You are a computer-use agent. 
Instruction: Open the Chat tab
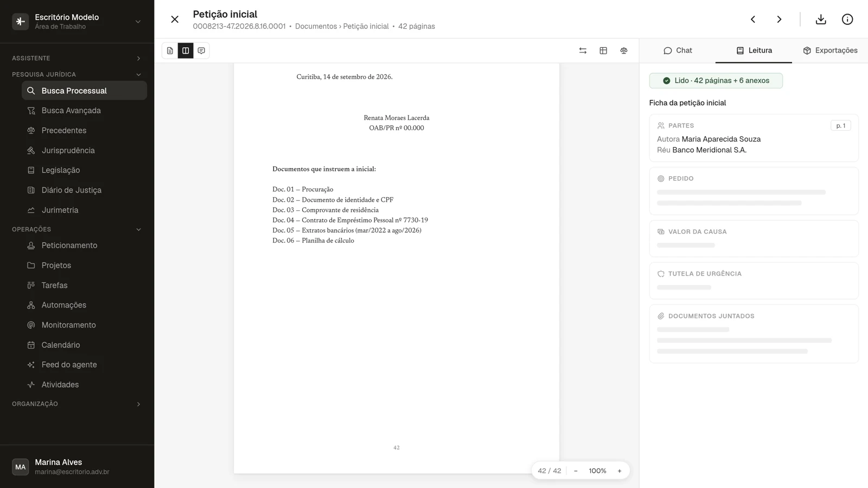click(678, 50)
